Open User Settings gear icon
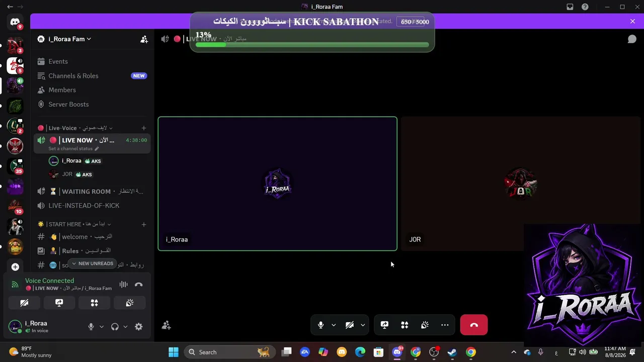 (139, 327)
